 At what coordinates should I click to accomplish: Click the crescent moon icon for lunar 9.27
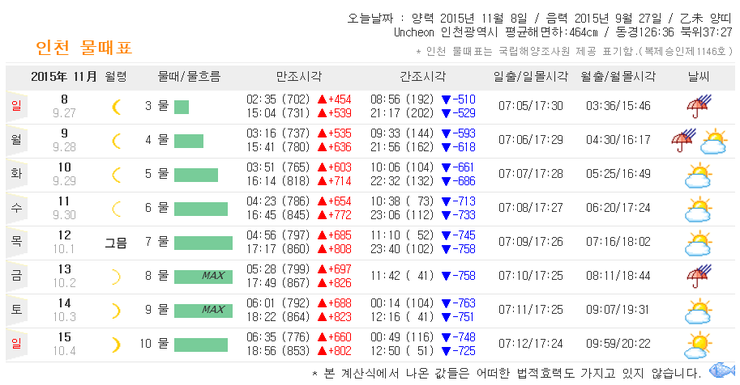pyautogui.click(x=116, y=107)
